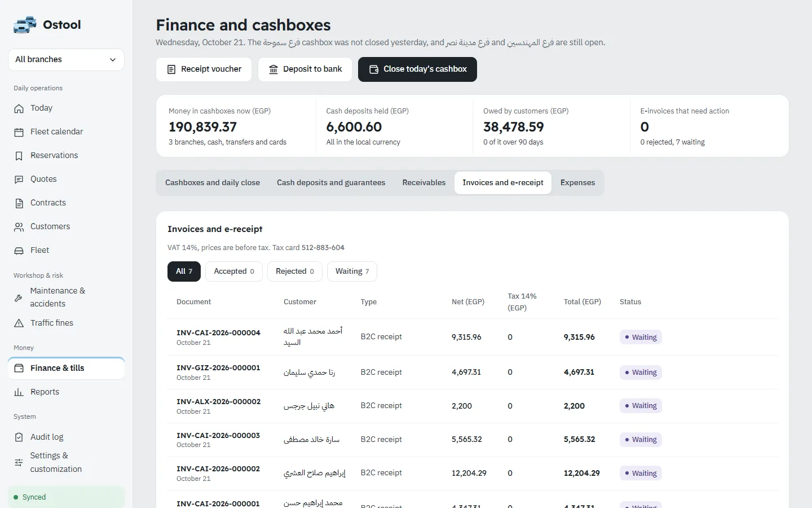This screenshot has height=508, width=812.
Task: Click Waiting status of INV-CAI-2026-000002
Action: tap(641, 474)
